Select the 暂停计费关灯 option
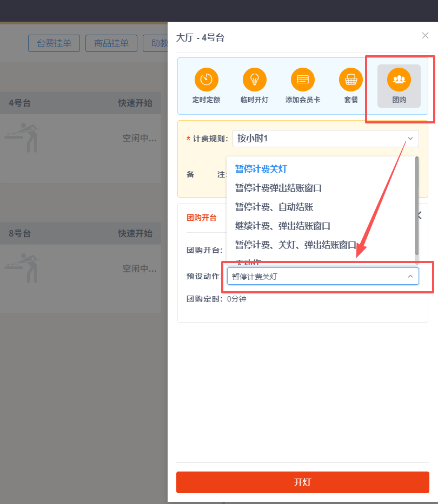This screenshot has height=504, width=438. 262,168
